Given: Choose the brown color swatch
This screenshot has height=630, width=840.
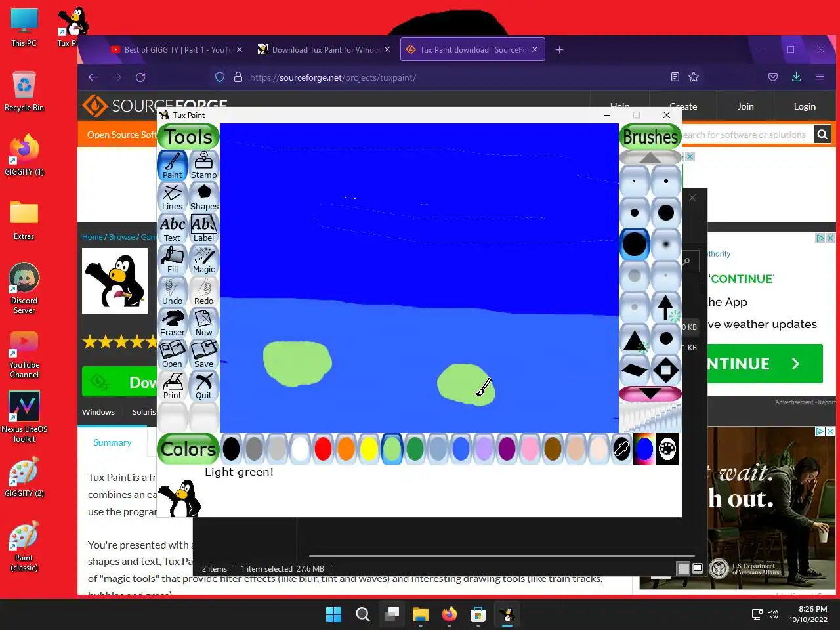Looking at the screenshot, I should 553,449.
